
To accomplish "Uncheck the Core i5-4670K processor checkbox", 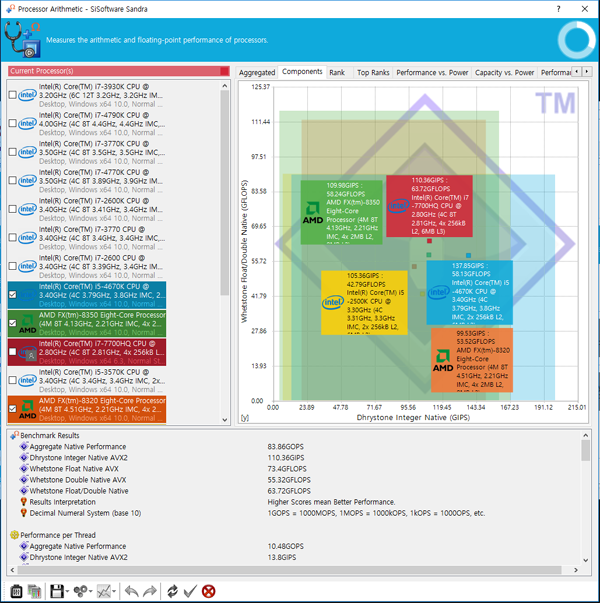I will (12, 295).
